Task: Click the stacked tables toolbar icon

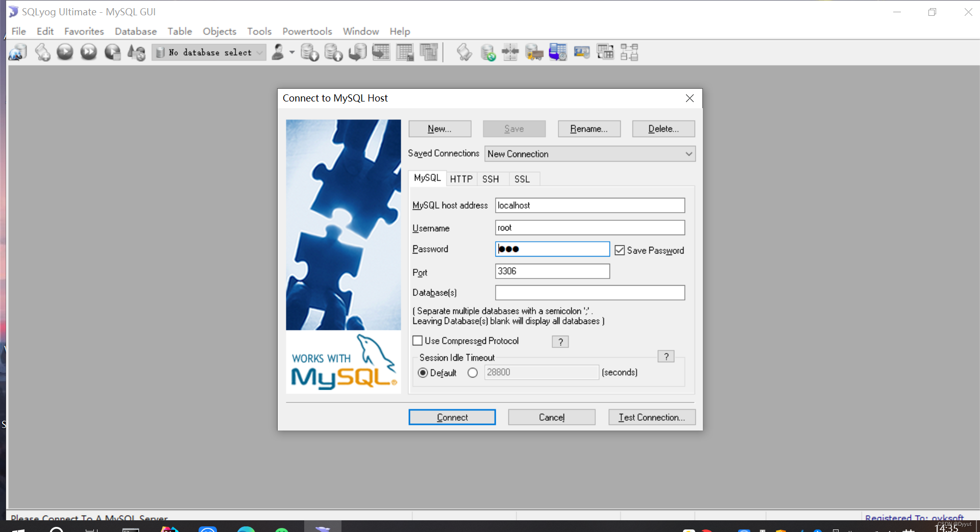Action: 429,52
